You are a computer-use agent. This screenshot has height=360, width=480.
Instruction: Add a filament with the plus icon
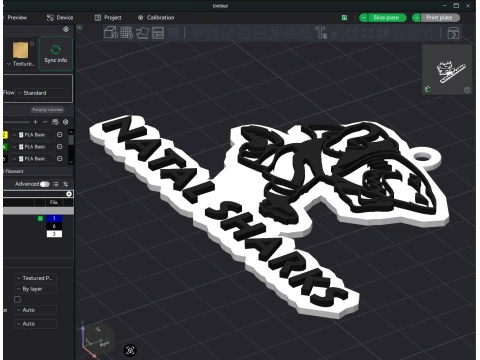click(35, 122)
